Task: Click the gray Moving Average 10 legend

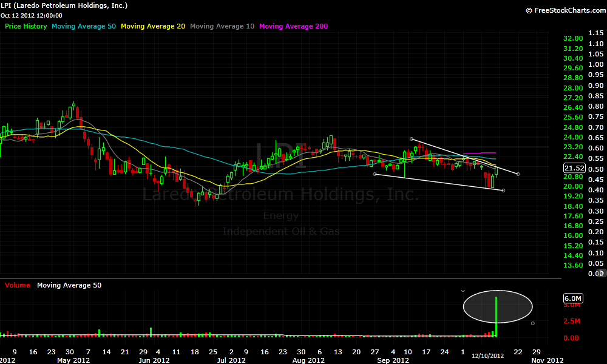Action: [222, 27]
